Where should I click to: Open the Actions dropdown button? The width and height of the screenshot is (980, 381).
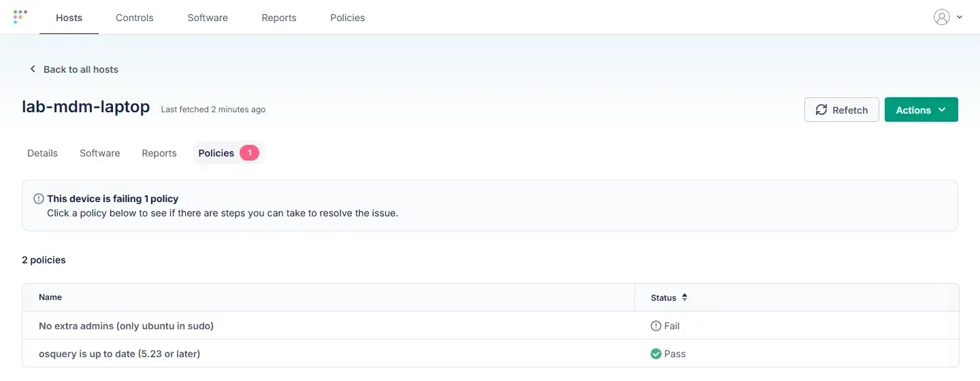click(921, 110)
